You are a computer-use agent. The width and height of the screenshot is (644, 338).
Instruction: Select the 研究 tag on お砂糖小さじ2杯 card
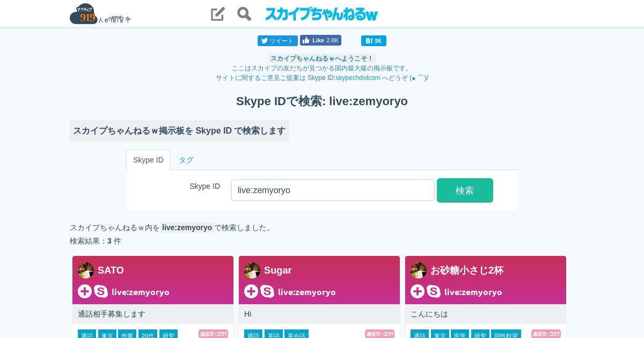click(x=480, y=334)
